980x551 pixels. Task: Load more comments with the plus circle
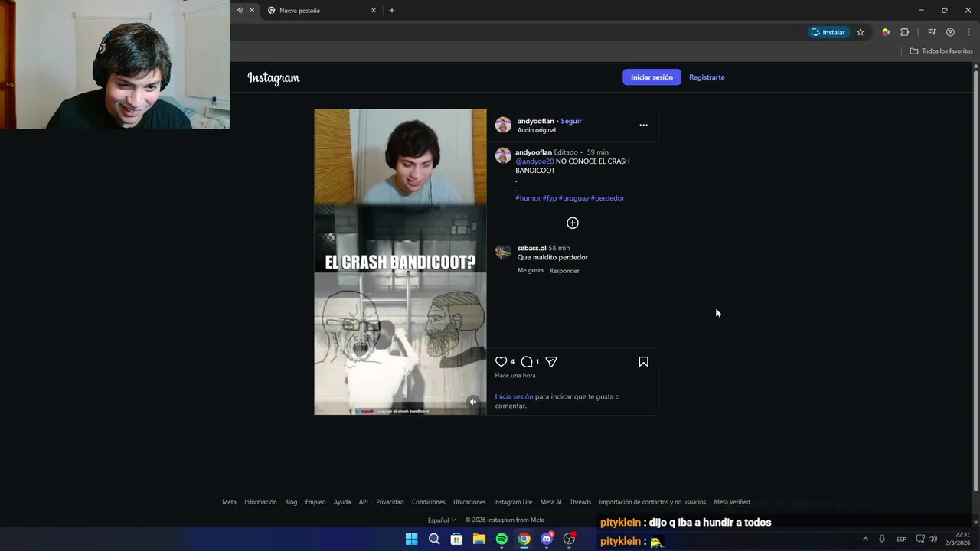[573, 223]
